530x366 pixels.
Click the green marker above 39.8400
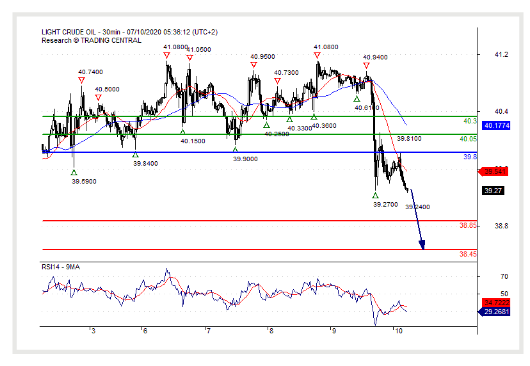click(x=136, y=155)
